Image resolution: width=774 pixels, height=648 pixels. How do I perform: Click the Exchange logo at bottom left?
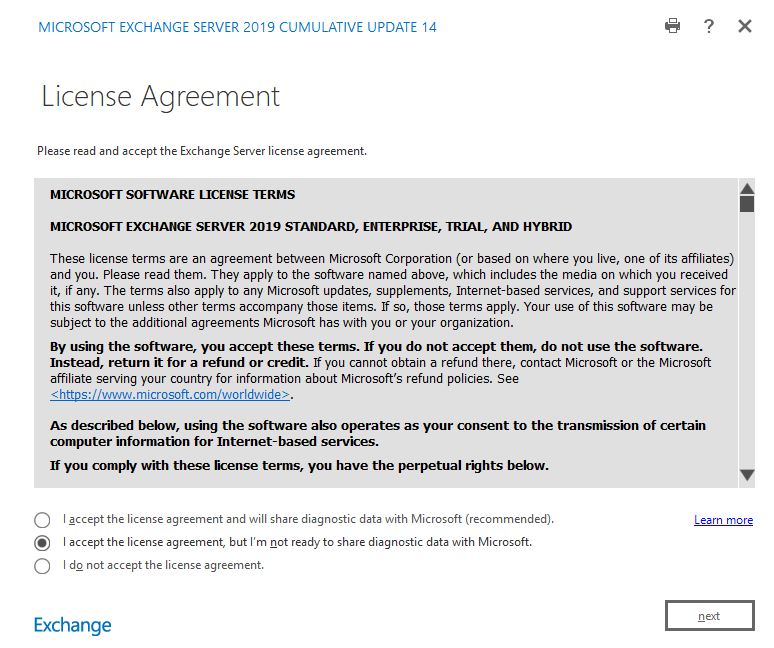73,625
